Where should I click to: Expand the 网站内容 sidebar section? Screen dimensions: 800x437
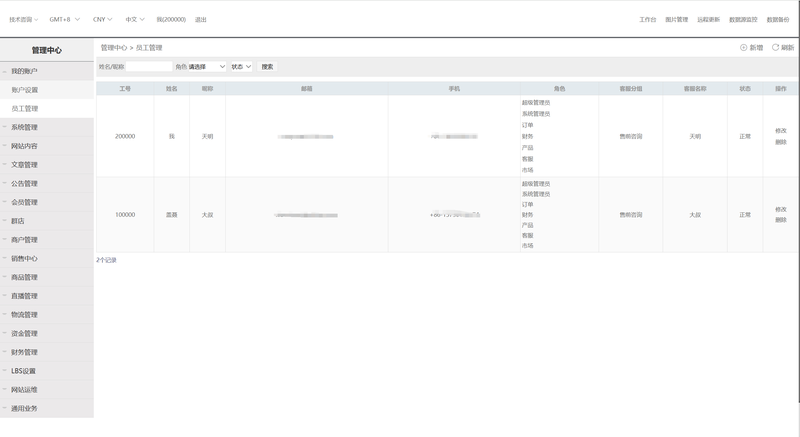tap(47, 146)
